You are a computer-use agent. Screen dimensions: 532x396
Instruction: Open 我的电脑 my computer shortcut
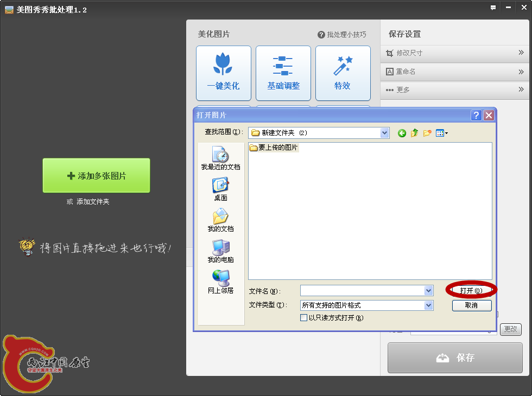click(x=221, y=251)
